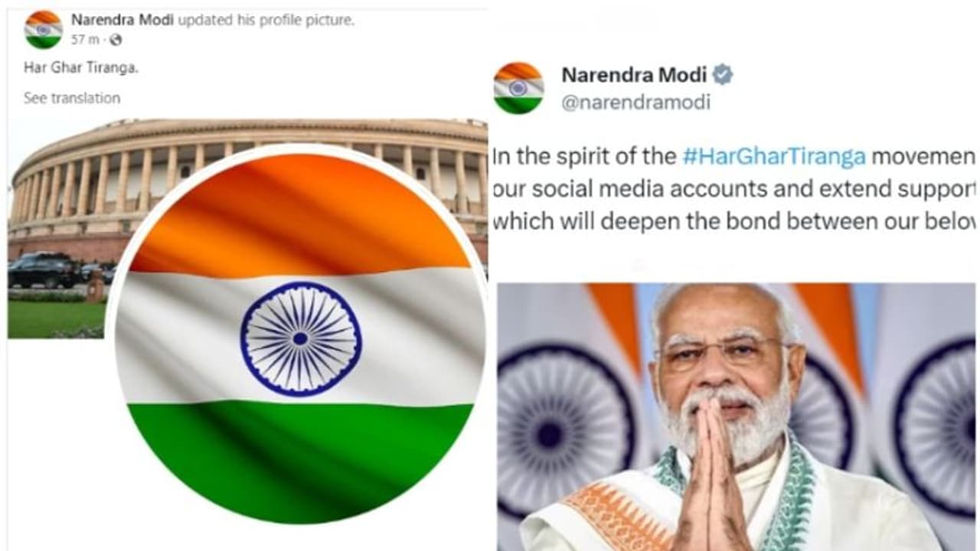Viewport: 980px width, 551px height.
Task: Open the large circular Indian flag profile picture
Action: tap(299, 337)
